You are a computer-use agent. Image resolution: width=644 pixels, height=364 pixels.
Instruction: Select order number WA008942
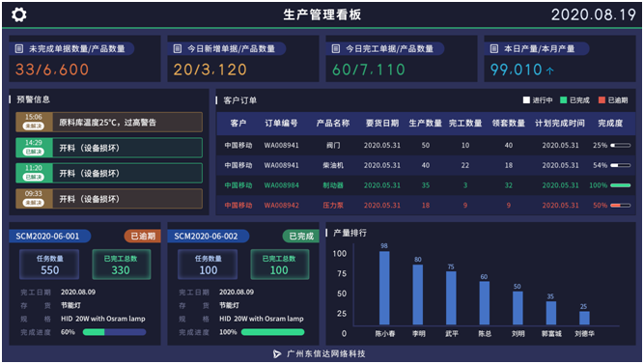pos(281,206)
